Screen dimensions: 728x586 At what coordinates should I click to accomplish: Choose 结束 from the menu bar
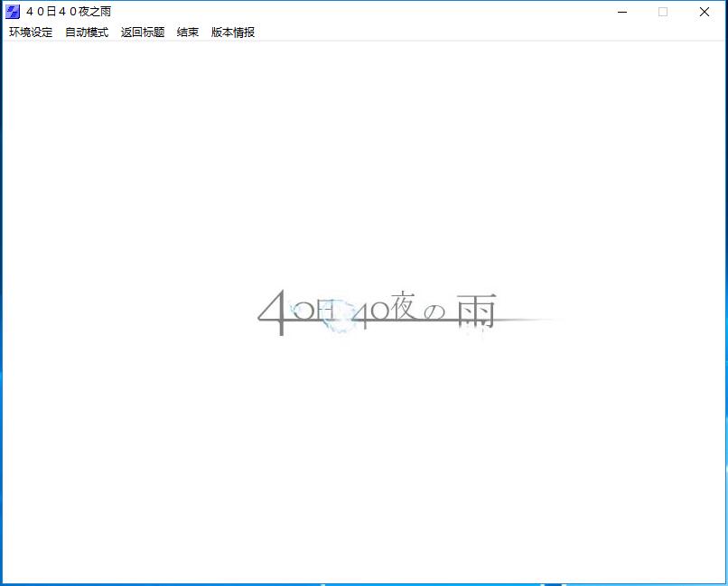(188, 33)
